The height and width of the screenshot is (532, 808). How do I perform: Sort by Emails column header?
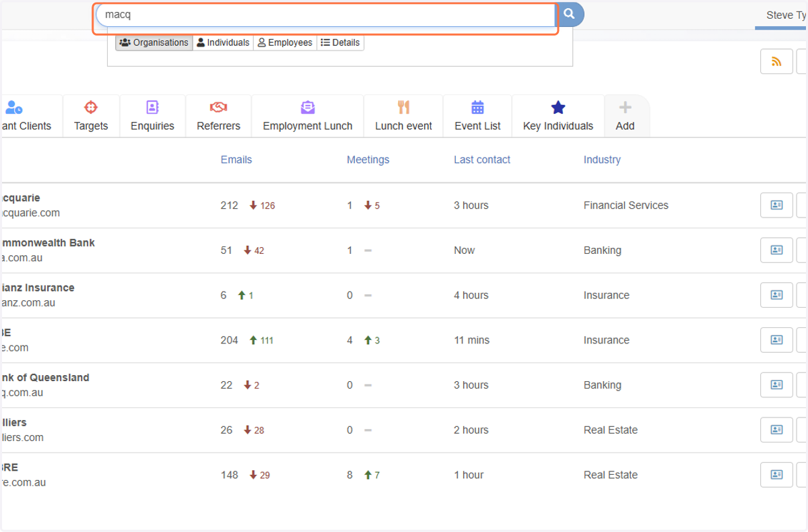(236, 160)
